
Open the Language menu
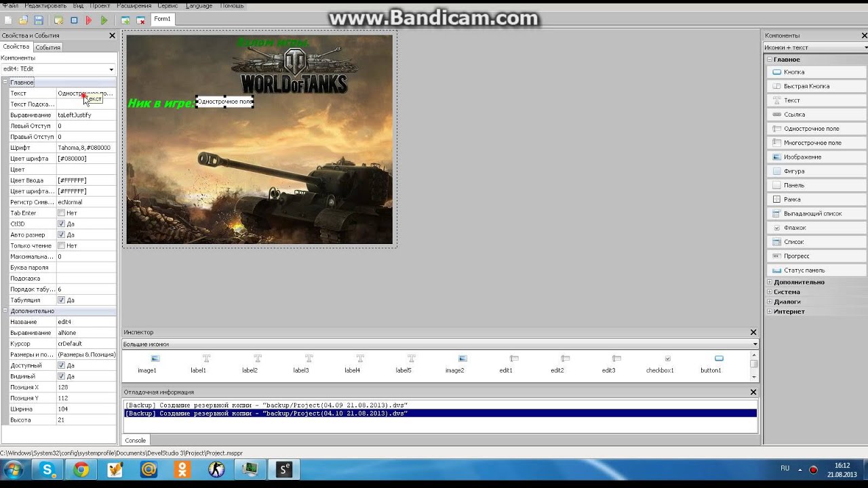point(199,5)
